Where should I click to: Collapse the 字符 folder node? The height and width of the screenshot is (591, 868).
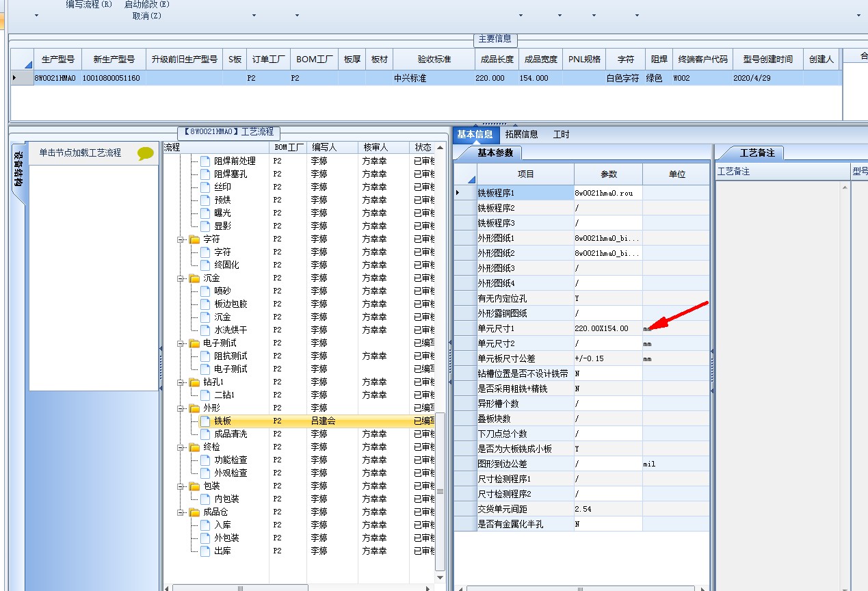click(181, 239)
